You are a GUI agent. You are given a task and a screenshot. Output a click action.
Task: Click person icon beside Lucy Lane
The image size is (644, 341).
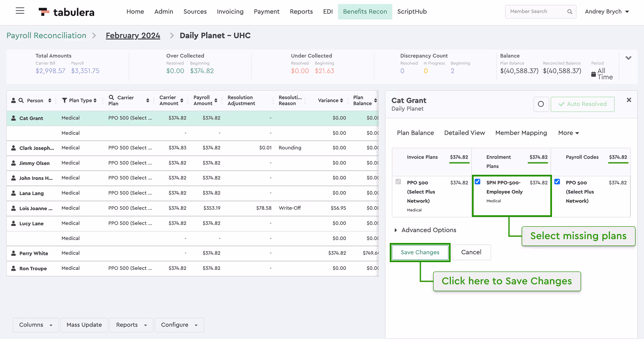tap(14, 223)
